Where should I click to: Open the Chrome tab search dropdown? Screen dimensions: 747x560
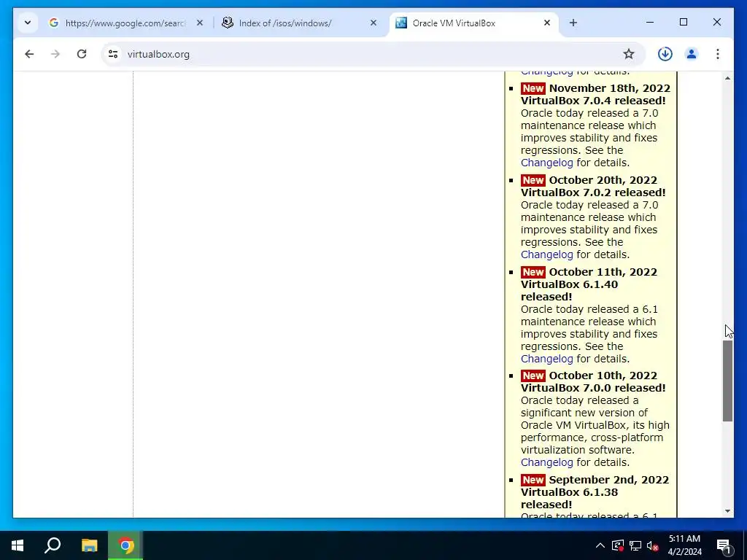(28, 23)
